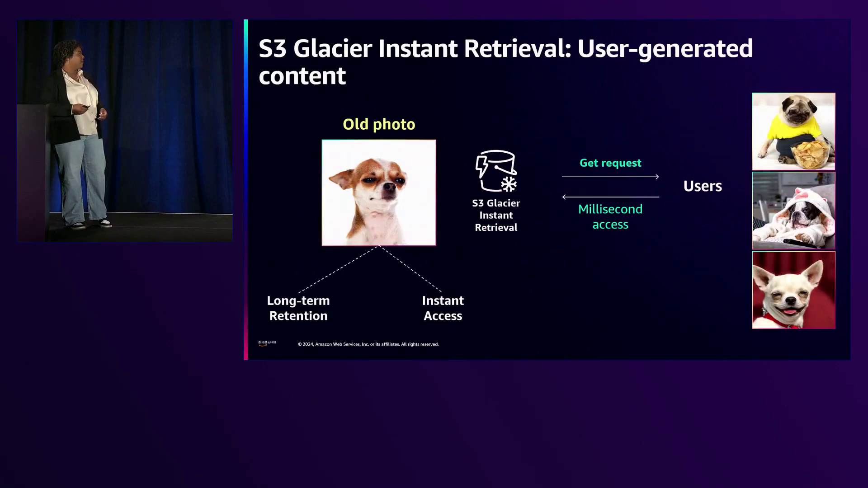Screen dimensions: 868x488
Task: Click the Old photo chihuahua image
Action: coord(379,192)
